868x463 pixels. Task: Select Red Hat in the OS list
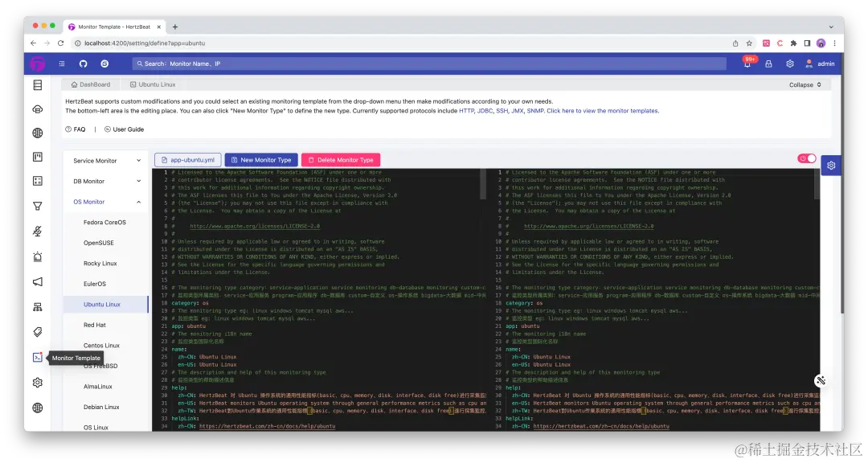click(95, 325)
